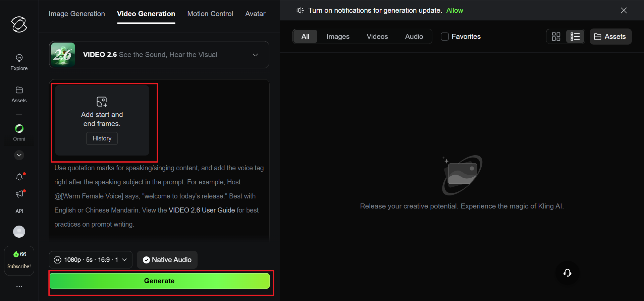Enable the Favorites checkbox
Image resolution: width=644 pixels, height=301 pixels.
(445, 37)
